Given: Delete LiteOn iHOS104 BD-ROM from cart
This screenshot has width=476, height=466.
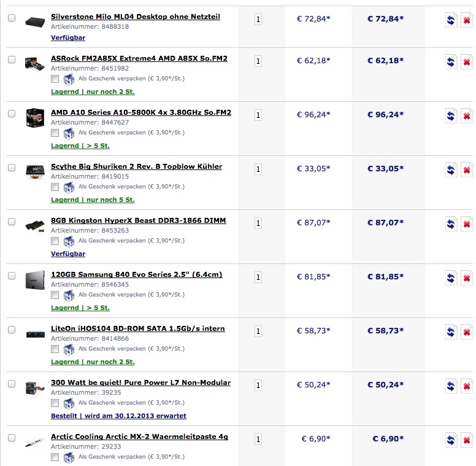Looking at the screenshot, I should 467,332.
